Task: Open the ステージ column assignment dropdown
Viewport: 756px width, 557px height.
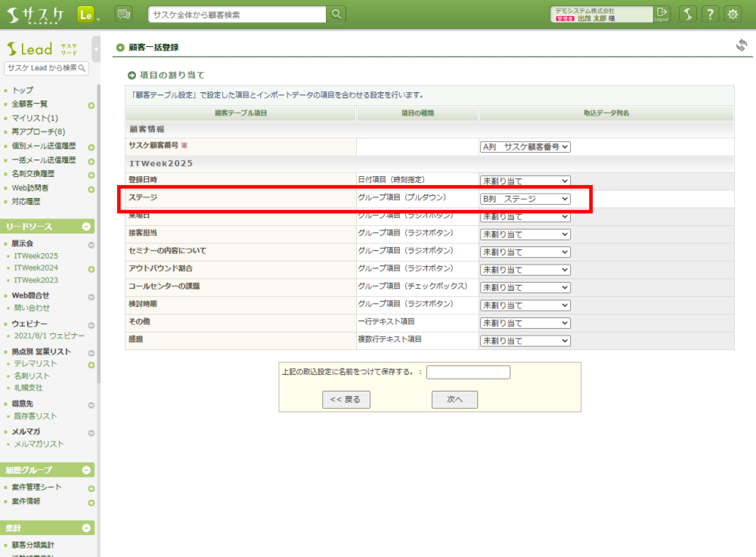Action: [525, 199]
